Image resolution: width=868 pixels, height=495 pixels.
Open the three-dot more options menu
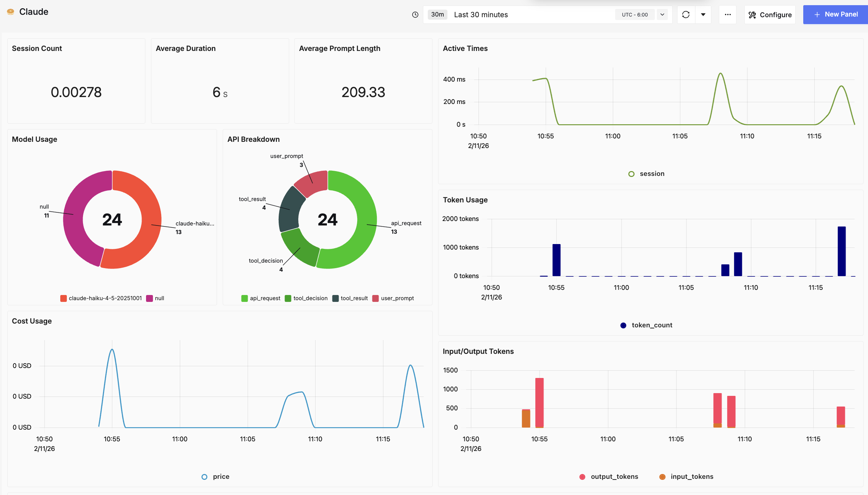coord(727,15)
